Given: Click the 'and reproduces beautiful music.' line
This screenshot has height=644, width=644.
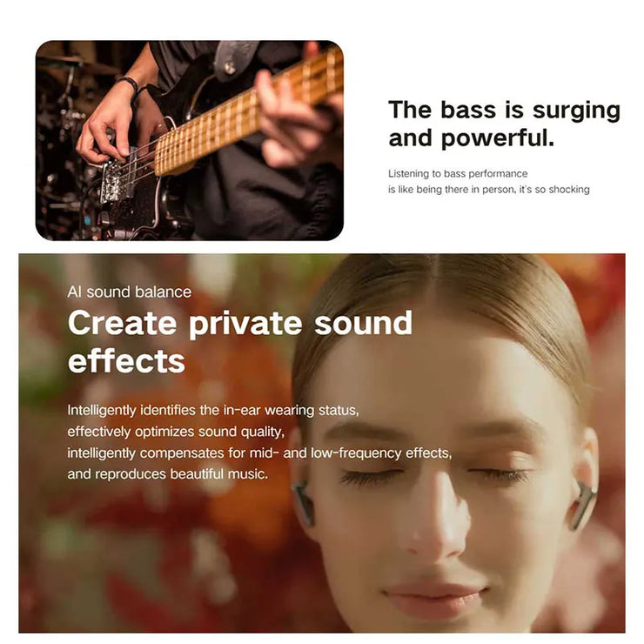Looking at the screenshot, I should 168,474.
